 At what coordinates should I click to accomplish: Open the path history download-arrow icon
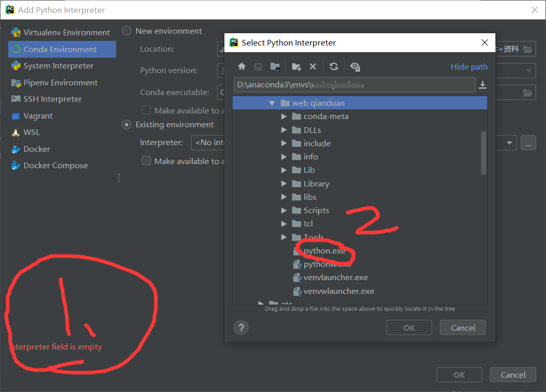(x=482, y=85)
